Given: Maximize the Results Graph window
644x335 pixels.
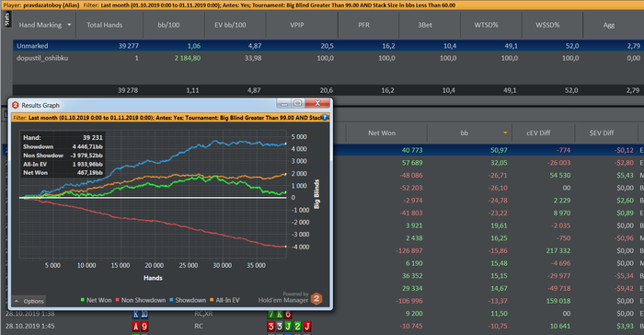Looking at the screenshot, I should coord(298,103).
